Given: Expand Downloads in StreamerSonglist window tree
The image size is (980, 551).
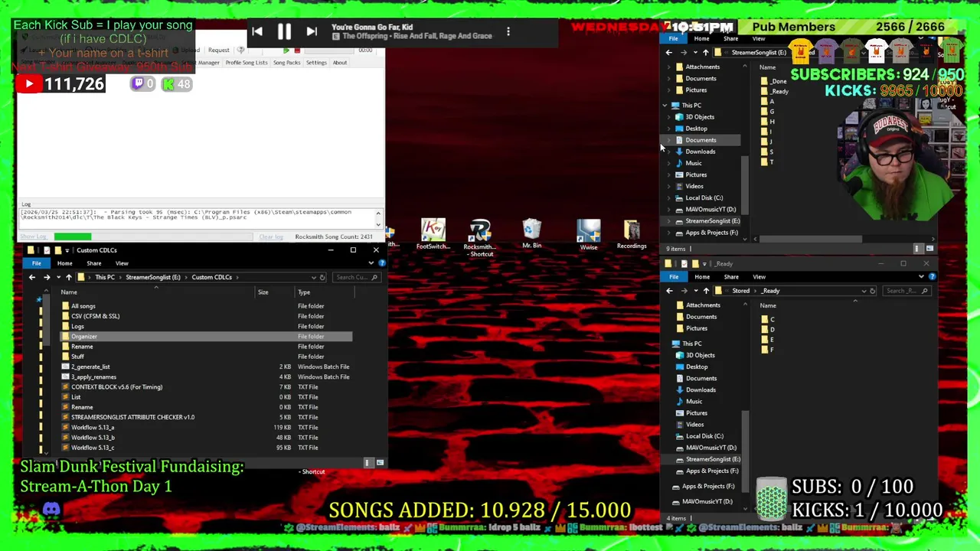Looking at the screenshot, I should 669,152.
